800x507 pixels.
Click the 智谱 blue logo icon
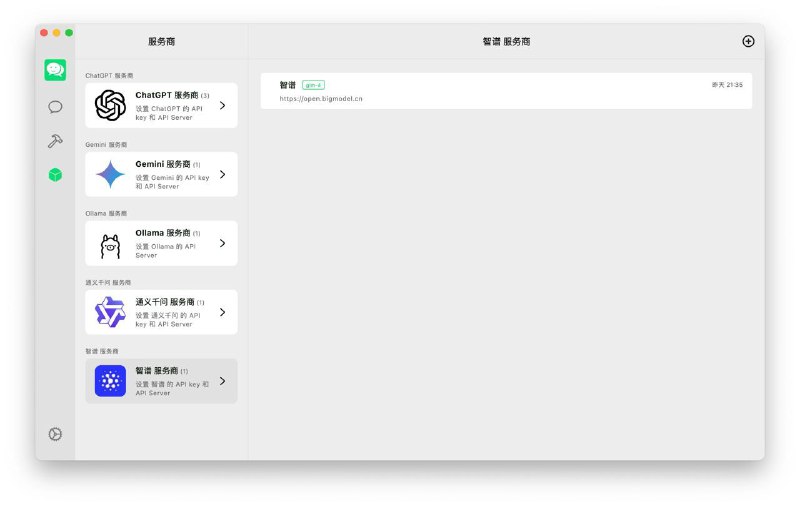pos(110,381)
